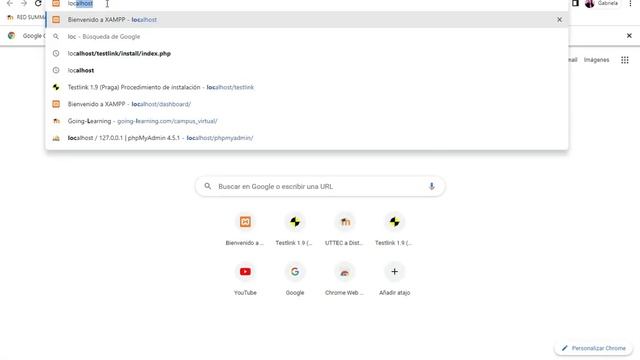Viewport: 640px width, 360px height.
Task: Go forward with the forward arrow
Action: point(24,3)
